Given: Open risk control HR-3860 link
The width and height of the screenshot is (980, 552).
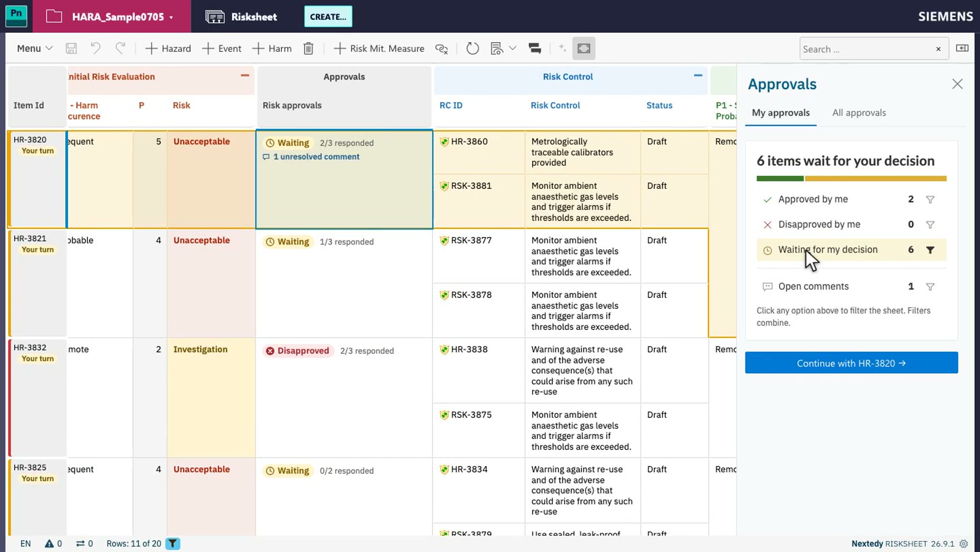Looking at the screenshot, I should pyautogui.click(x=469, y=142).
